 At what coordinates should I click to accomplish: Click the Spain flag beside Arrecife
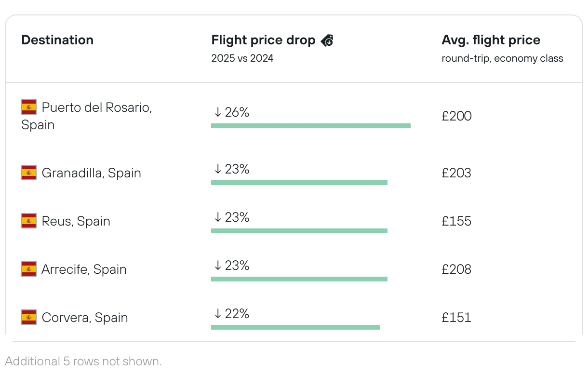[29, 269]
